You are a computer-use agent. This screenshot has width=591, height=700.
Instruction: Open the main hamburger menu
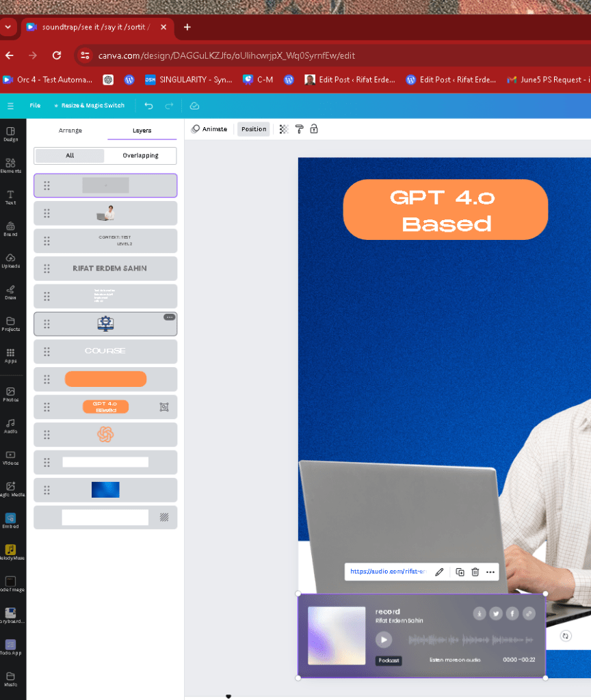click(11, 106)
